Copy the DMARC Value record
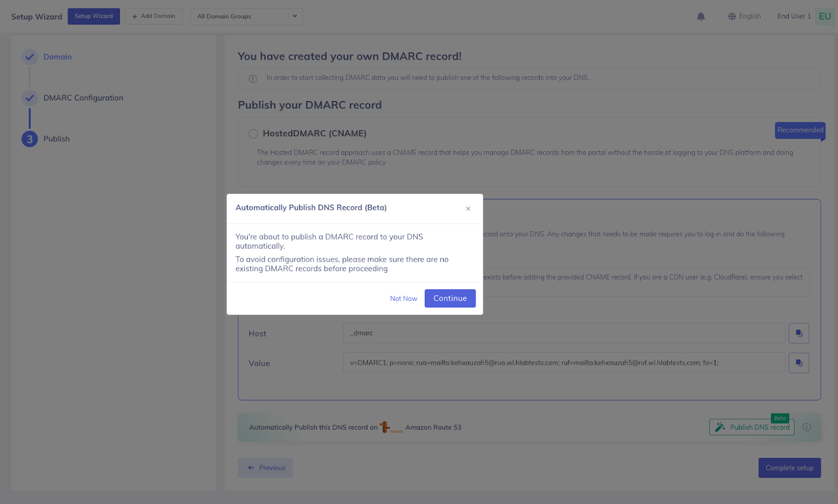Image resolution: width=838 pixels, height=504 pixels. coord(799,363)
